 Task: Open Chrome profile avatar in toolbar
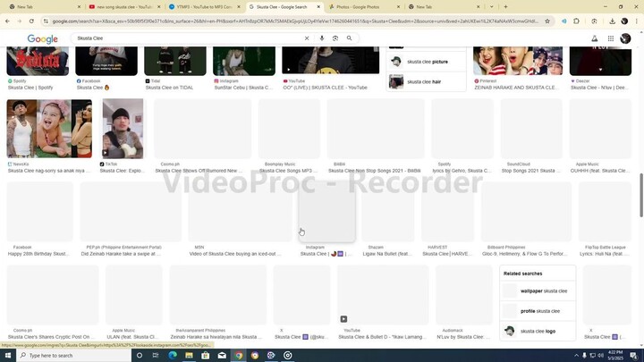(624, 21)
